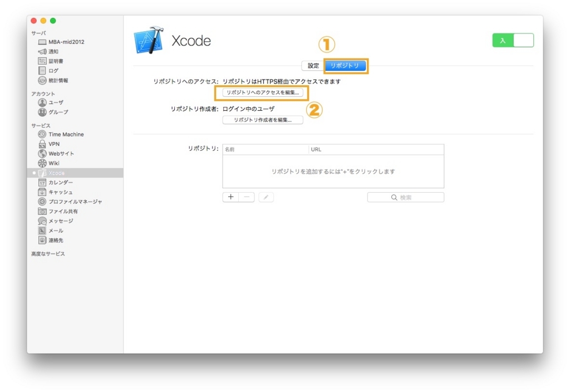This screenshot has height=392, width=570.
Task: Zoom the window with green button
Action: point(53,21)
